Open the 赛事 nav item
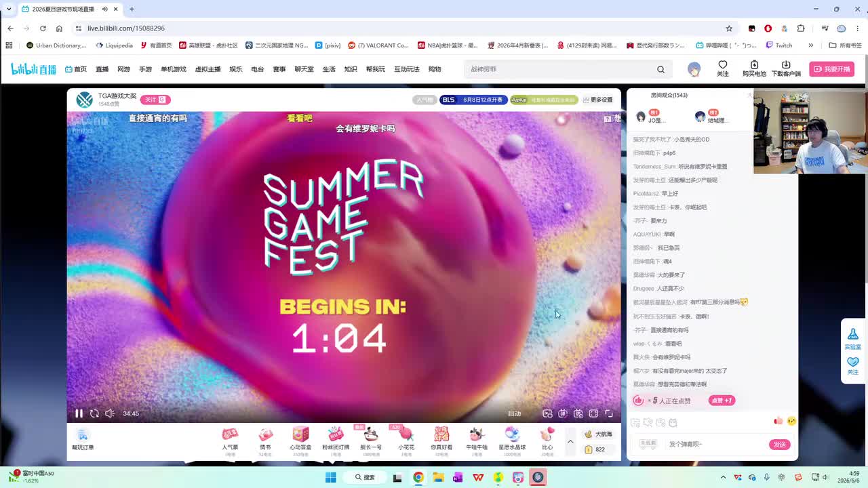This screenshot has width=868, height=488. click(279, 69)
